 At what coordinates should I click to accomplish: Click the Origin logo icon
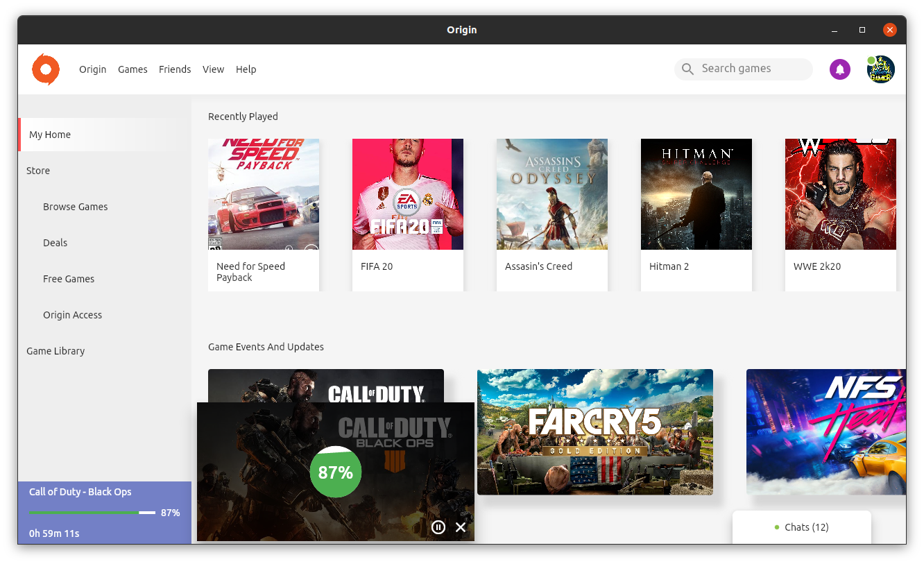(45, 69)
